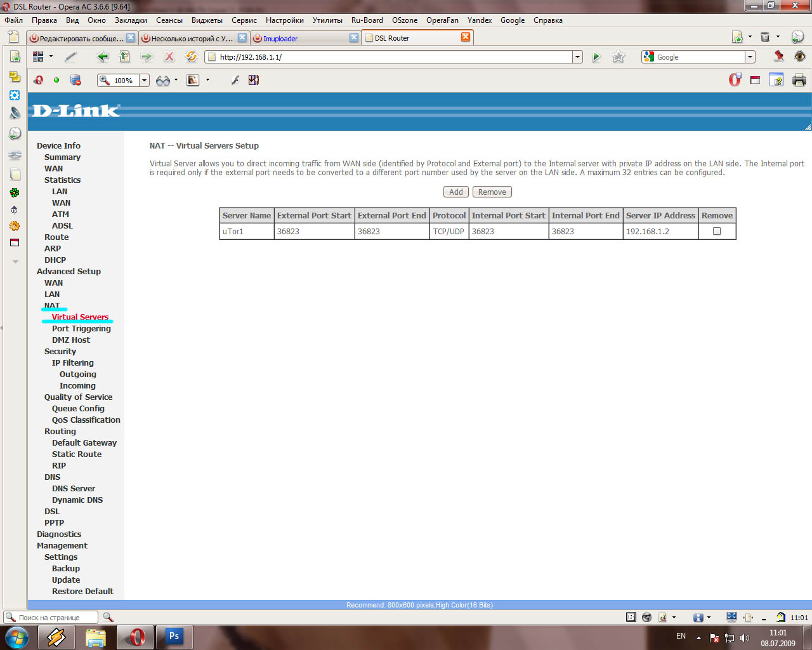This screenshot has width=812, height=650.
Task: Click the 192.168.1.2 server IP cell
Action: point(660,232)
